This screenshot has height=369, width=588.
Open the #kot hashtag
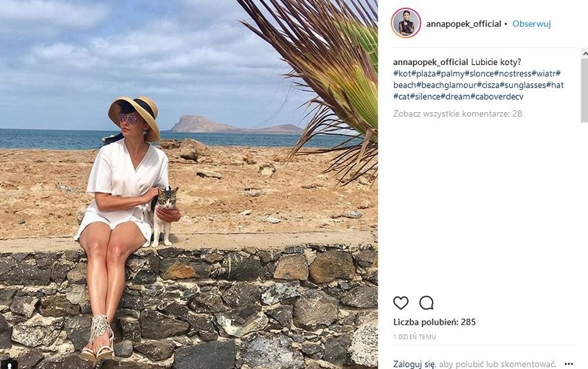[402, 74]
